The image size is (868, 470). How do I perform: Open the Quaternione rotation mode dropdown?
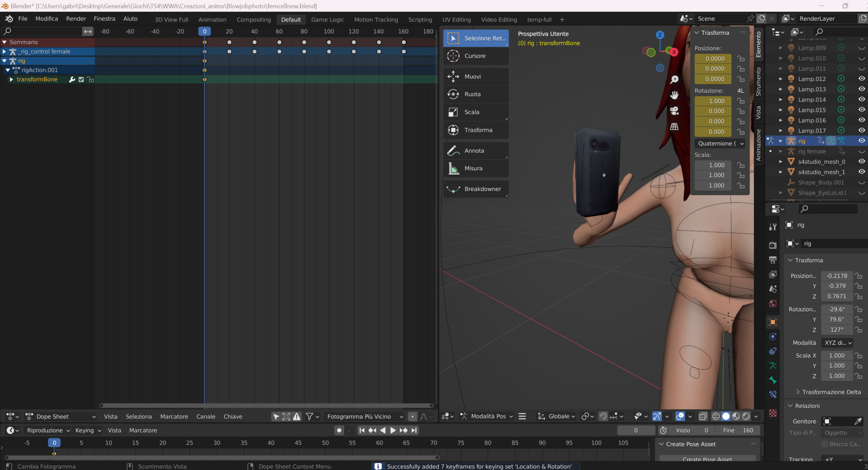click(720, 143)
